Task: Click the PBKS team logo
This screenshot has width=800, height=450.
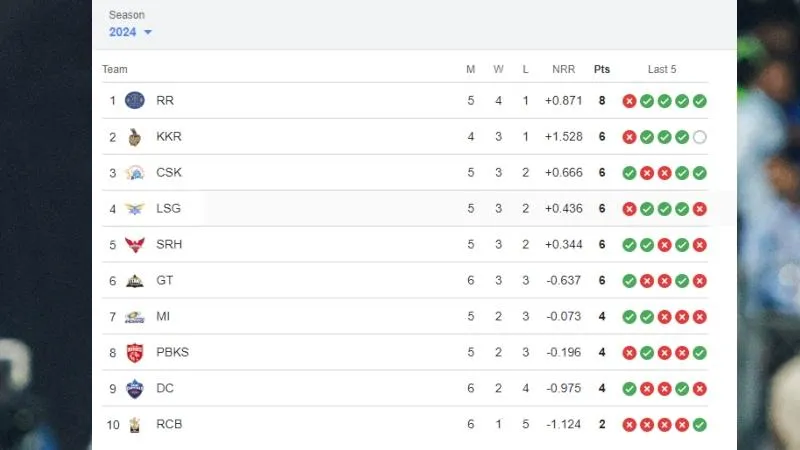Action: [x=135, y=353]
